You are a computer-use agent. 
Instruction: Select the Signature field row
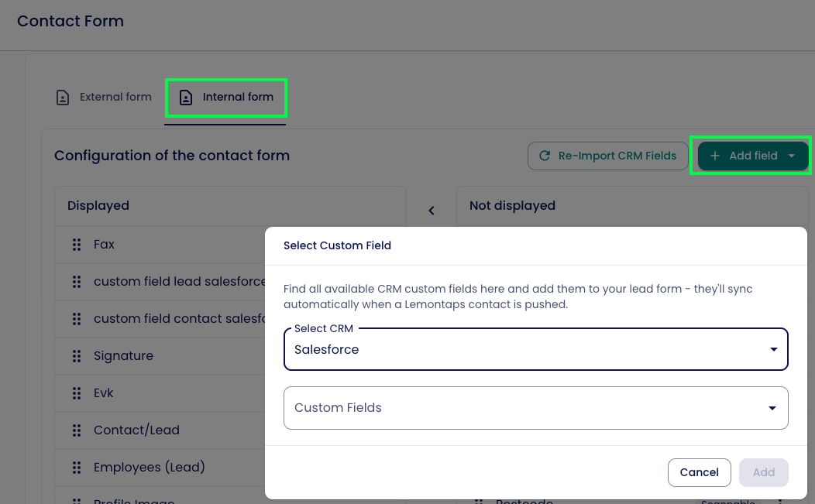(x=170, y=356)
